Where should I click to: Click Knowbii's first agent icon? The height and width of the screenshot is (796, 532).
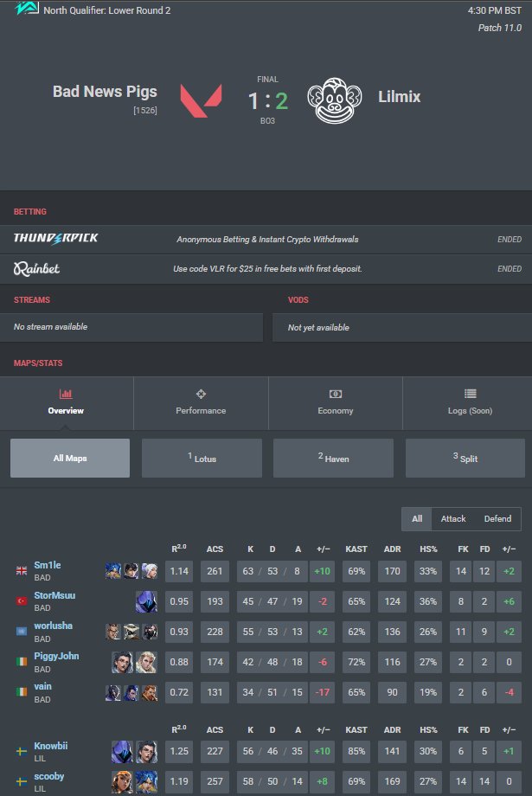click(x=122, y=751)
